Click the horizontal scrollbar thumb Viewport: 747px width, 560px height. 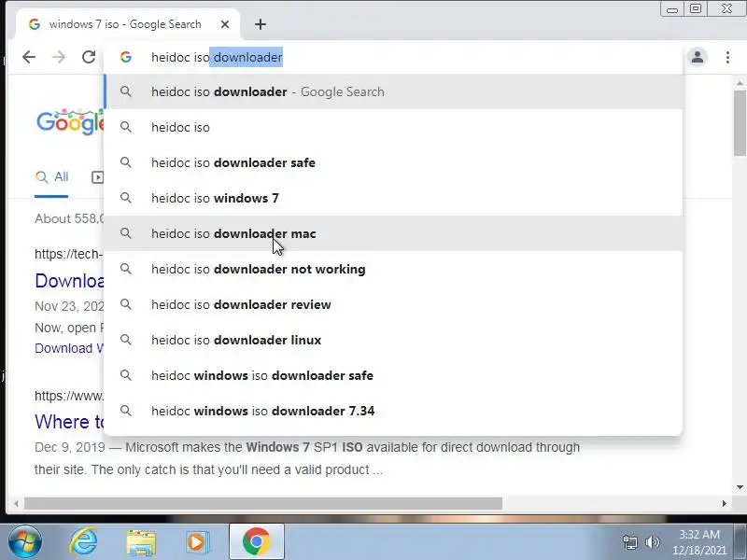click(x=263, y=503)
